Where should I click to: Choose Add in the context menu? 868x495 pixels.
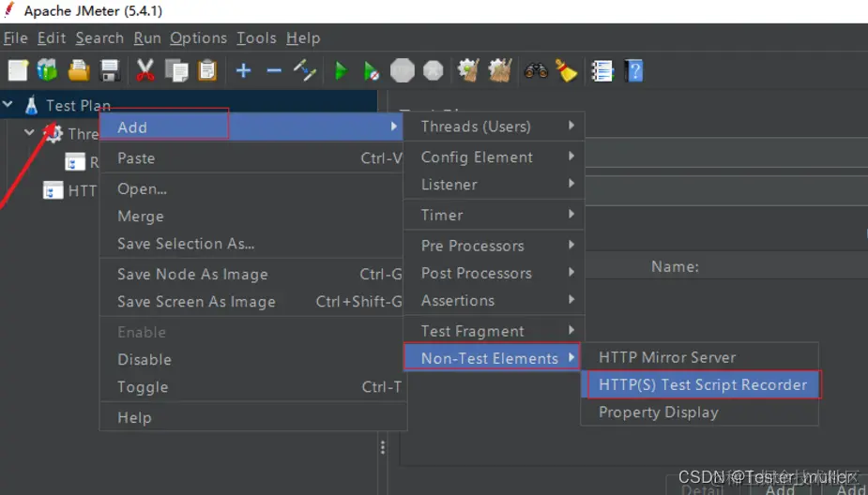point(251,127)
